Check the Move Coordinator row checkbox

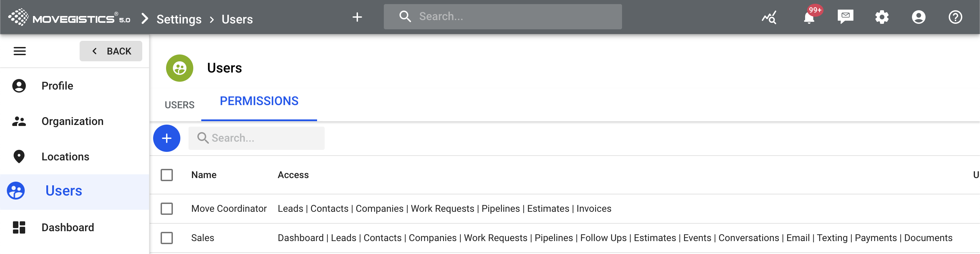[167, 209]
